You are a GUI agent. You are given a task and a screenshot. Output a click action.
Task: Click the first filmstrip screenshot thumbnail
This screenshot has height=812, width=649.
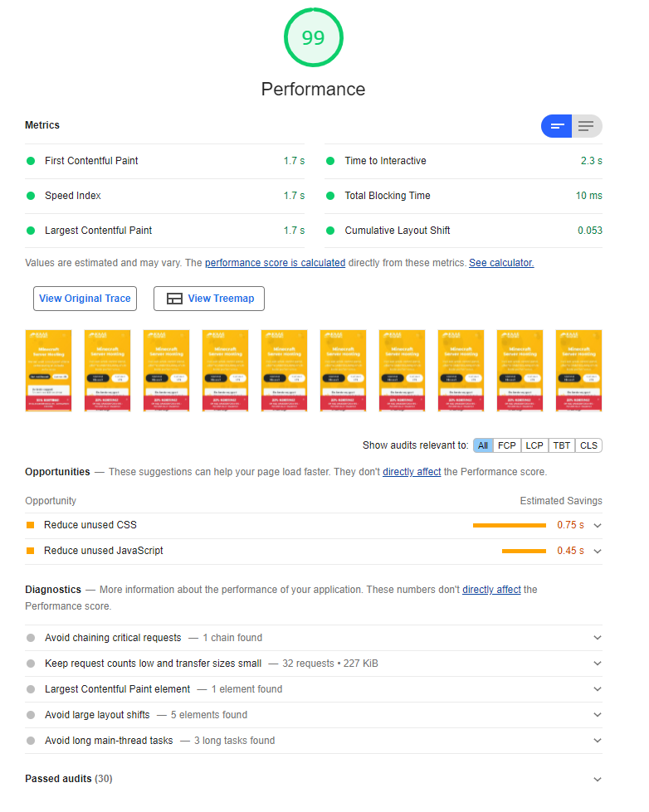[48, 371]
